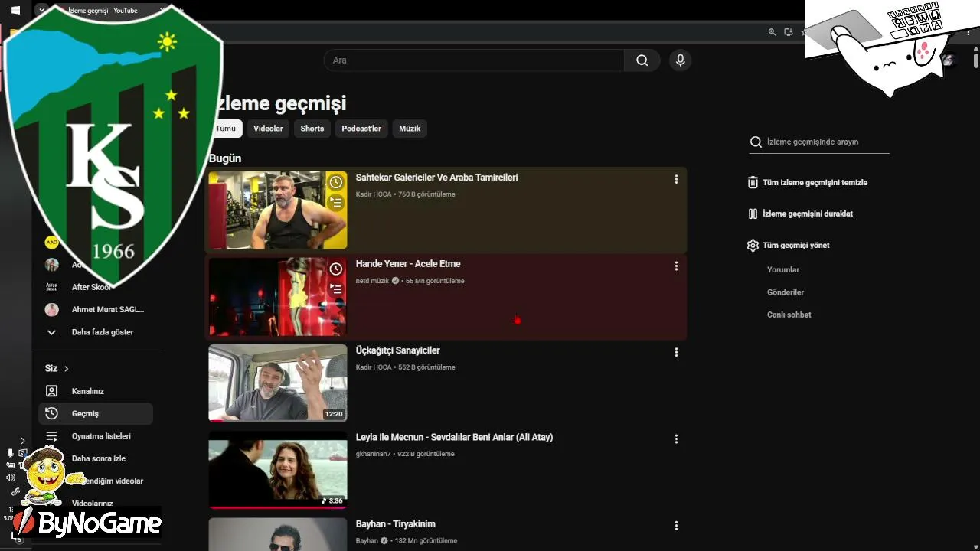Open options menu for Bayhan Tiryakinim video
980x551 pixels.
[x=676, y=526]
